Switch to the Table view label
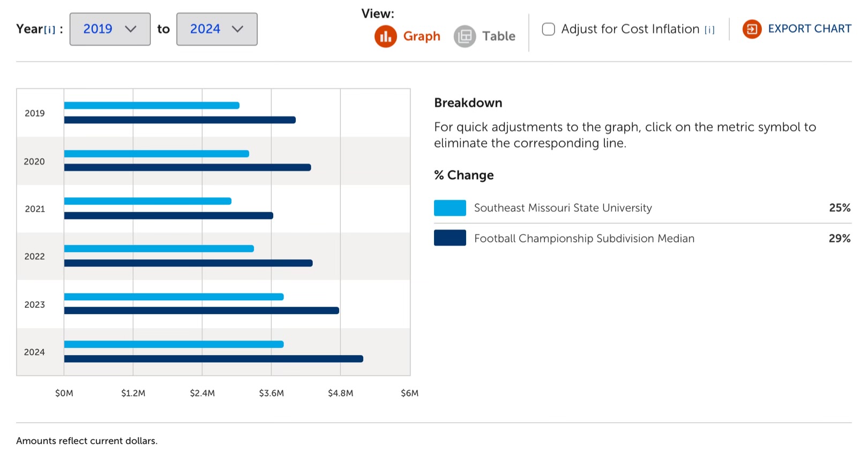Viewport: 868px width, 459px height. tap(498, 36)
